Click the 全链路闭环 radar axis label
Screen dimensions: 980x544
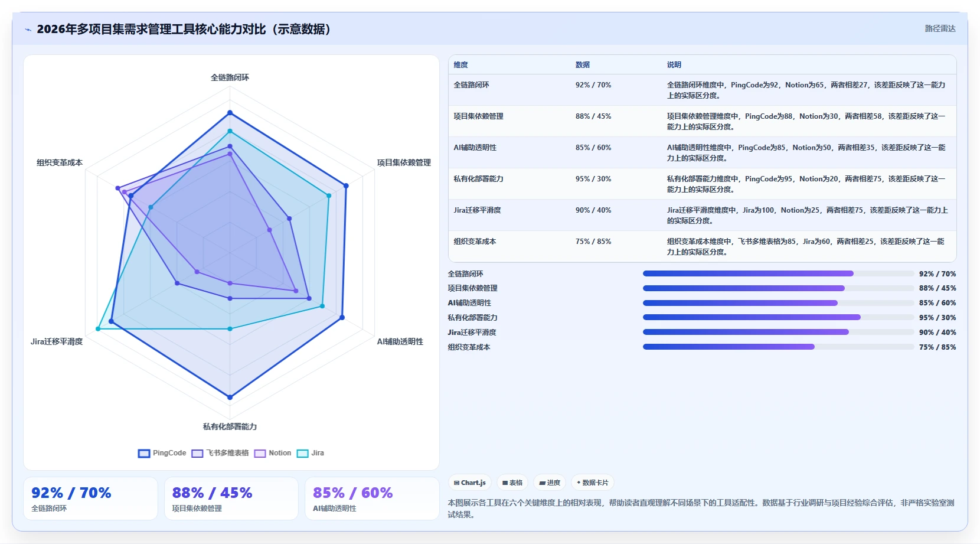[x=230, y=77]
